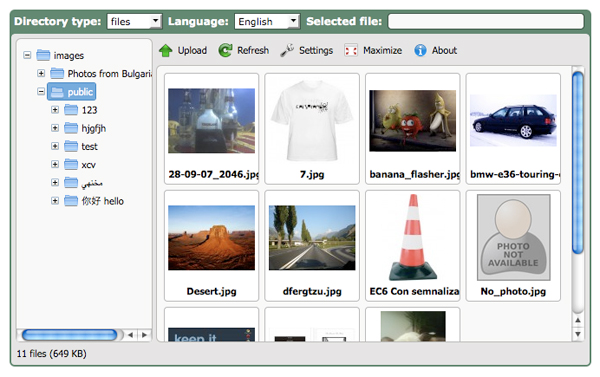Click the Photos from Bulgaria folder icon
Image resolution: width=600 pixels, height=377 pixels.
57,73
